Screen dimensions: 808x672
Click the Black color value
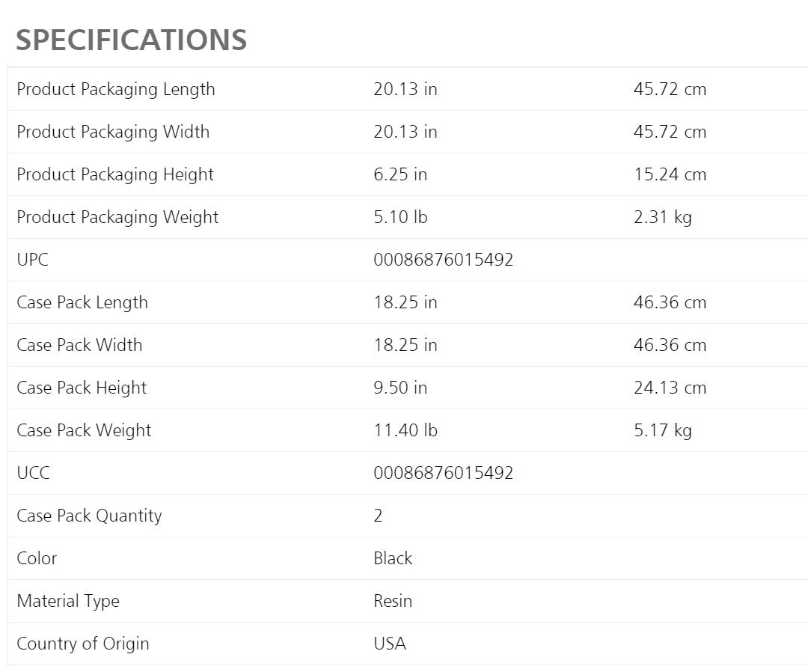point(393,558)
